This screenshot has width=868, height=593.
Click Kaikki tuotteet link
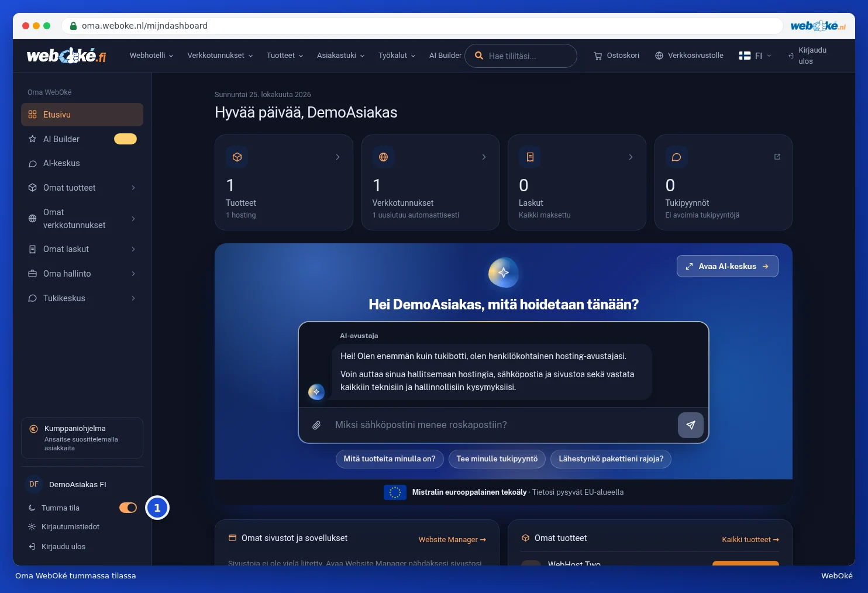(x=750, y=540)
